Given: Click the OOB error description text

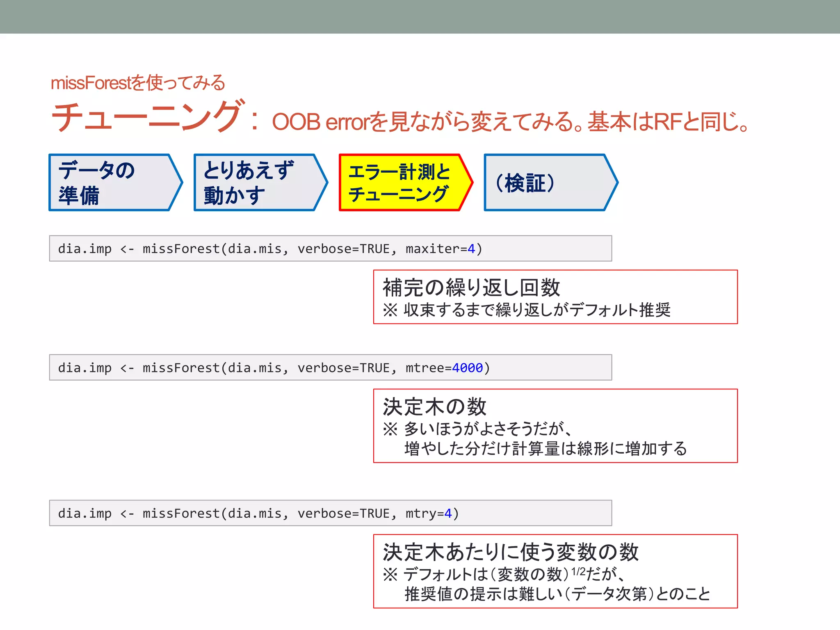Looking at the screenshot, I should click(x=511, y=122).
